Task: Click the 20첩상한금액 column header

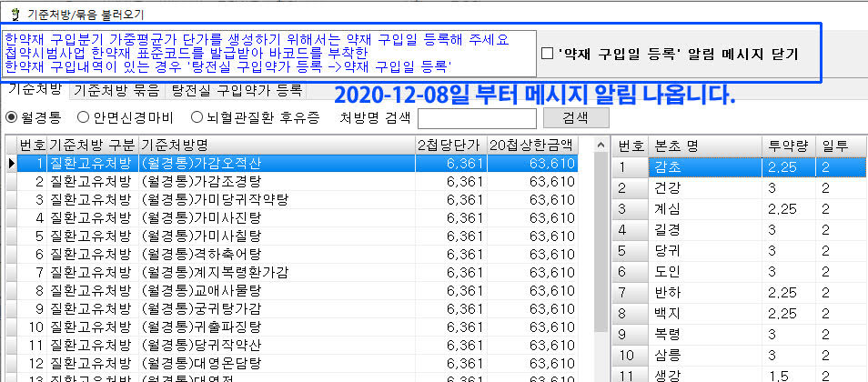Action: pos(531,145)
